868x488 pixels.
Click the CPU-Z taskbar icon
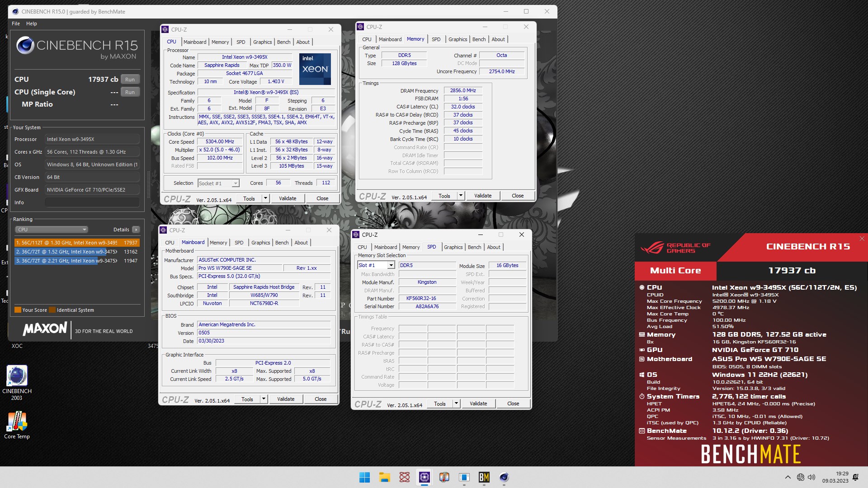424,477
